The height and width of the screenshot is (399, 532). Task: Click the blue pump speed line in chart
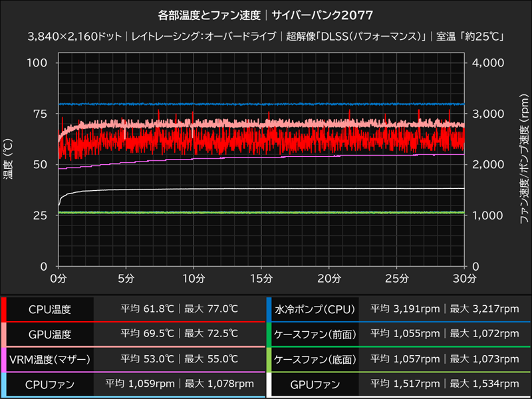coord(266,104)
